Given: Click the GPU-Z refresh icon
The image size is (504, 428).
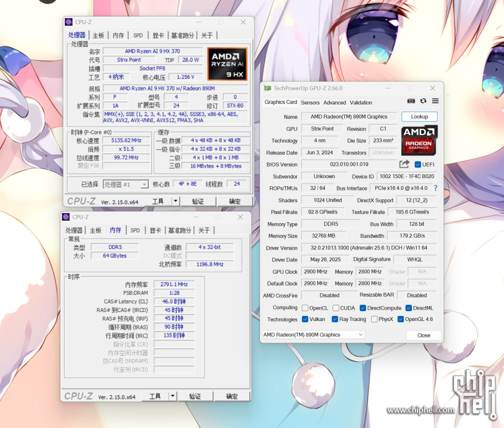Looking at the screenshot, I should click(423, 101).
